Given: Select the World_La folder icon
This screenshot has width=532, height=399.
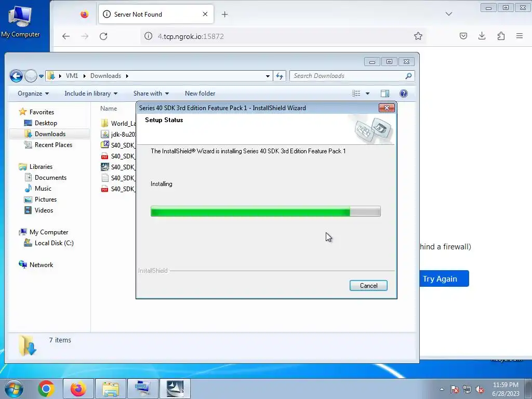Looking at the screenshot, I should [105, 123].
